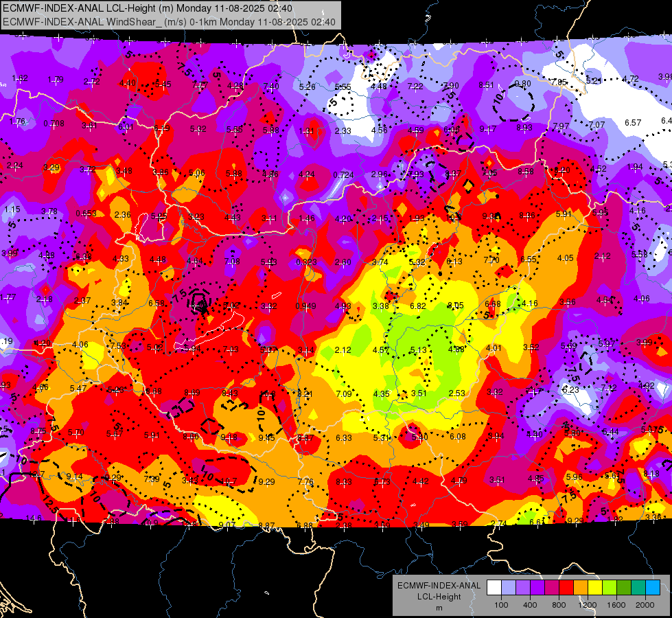
Task: Click the legend scale label 1200
Action: pyautogui.click(x=588, y=605)
